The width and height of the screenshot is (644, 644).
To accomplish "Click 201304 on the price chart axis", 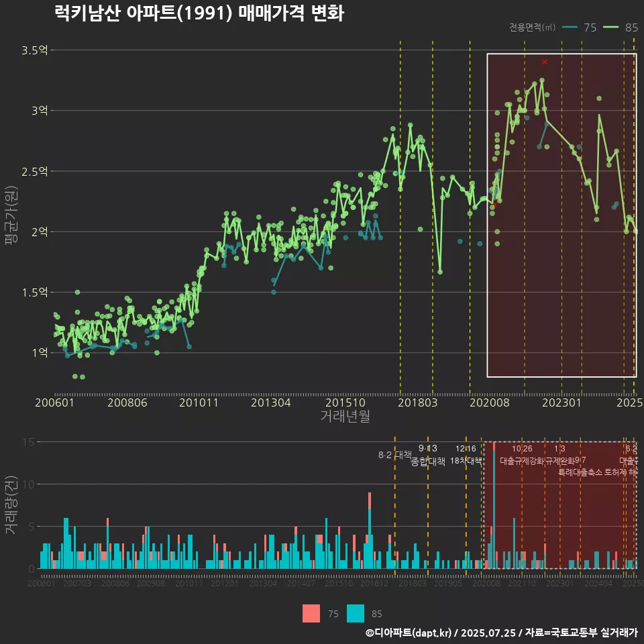I will coord(271,402).
